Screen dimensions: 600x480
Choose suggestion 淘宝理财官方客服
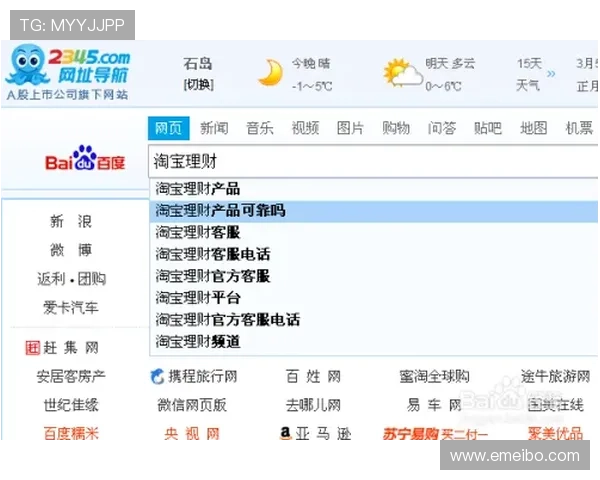tap(374, 276)
